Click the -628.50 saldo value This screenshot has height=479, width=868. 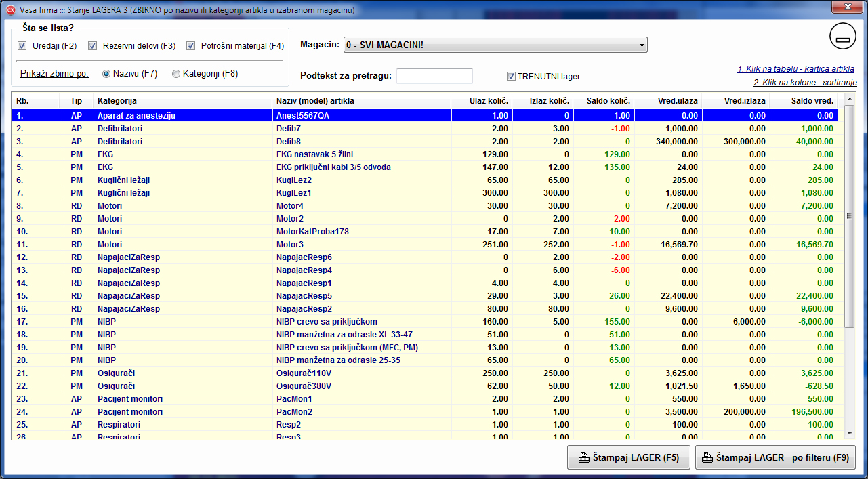[x=819, y=386]
